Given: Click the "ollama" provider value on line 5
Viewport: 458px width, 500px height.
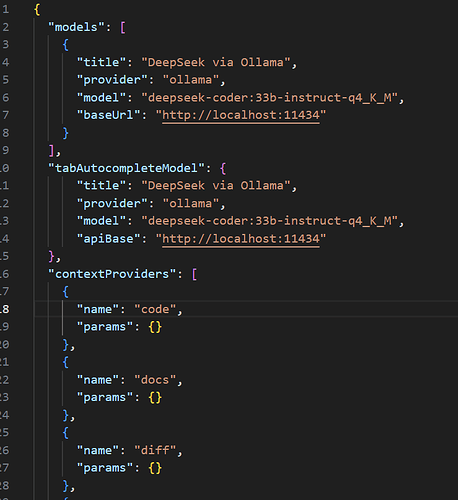Looking at the screenshot, I should click(x=191, y=80).
